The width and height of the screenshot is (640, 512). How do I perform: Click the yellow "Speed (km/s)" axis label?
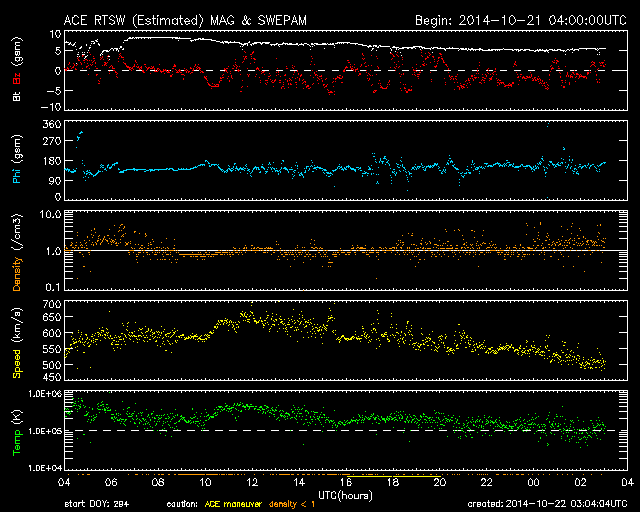17,341
